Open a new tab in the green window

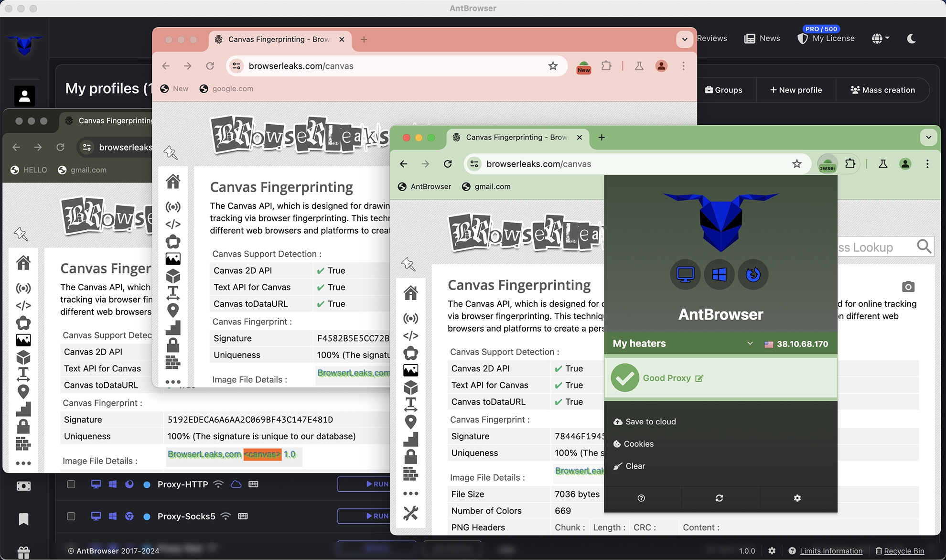coord(602,138)
